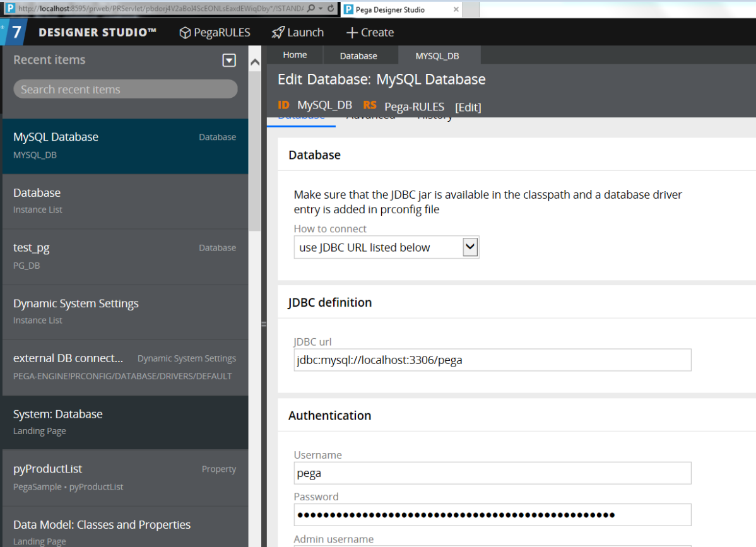Viewport: 756px width, 547px height.
Task: Click the browser refresh icon
Action: point(331,8)
